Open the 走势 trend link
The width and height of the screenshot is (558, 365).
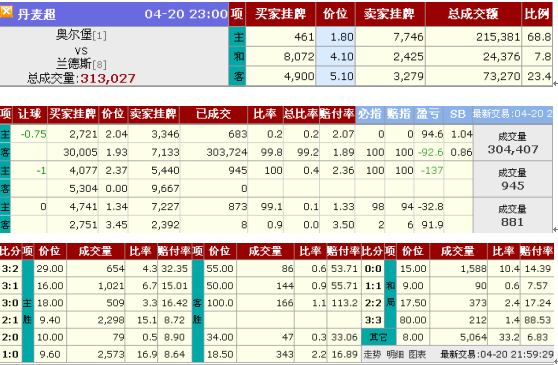[372, 354]
